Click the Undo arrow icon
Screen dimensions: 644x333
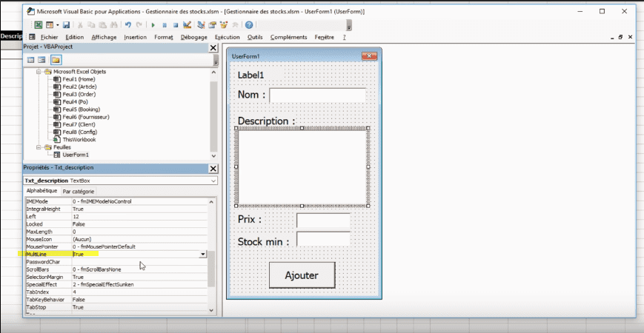coord(128,24)
